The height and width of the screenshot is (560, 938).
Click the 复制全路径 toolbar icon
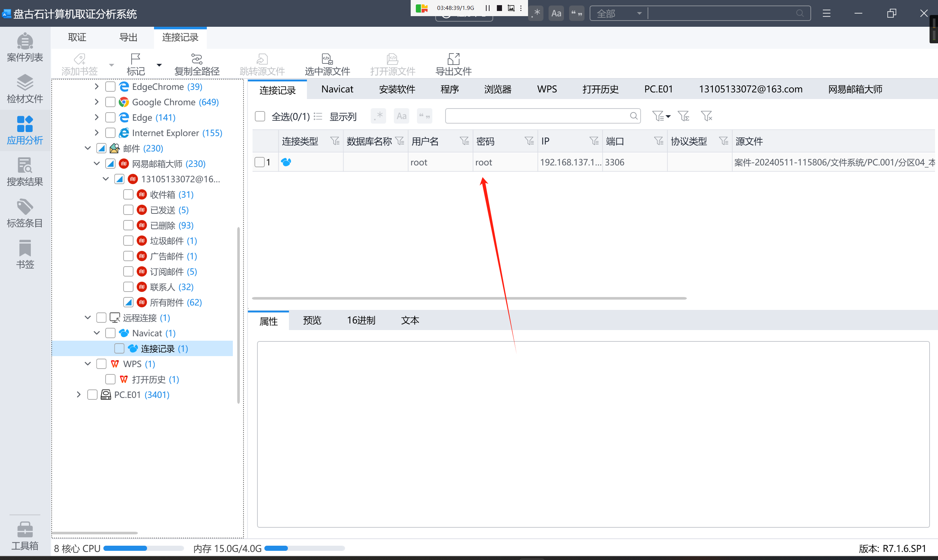[x=197, y=64]
